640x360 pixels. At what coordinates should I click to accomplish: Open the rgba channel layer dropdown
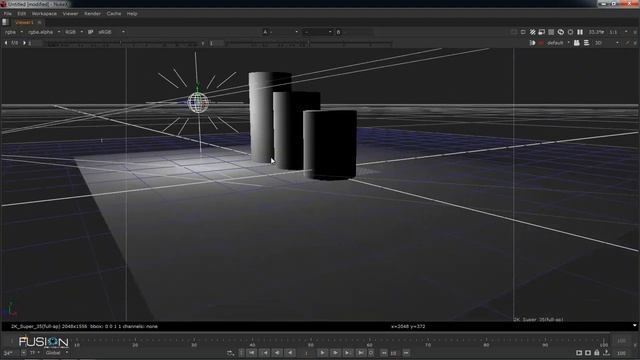click(x=14, y=32)
